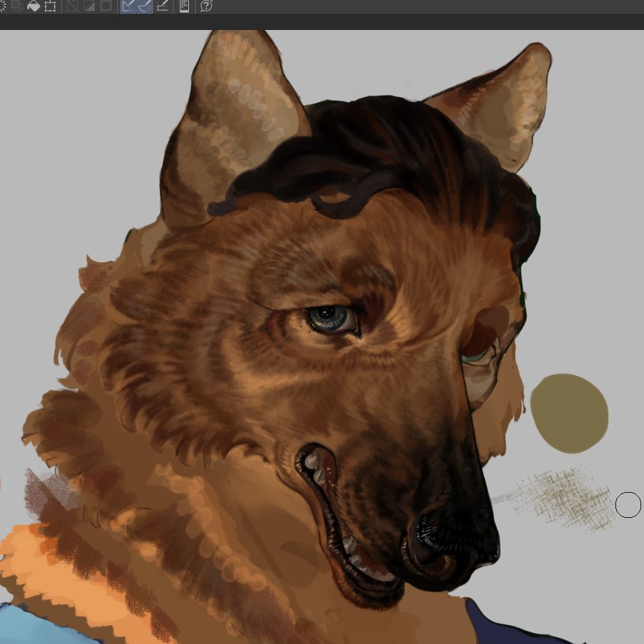644x644 pixels.
Task: Open the smartphone connection icon
Action: click(x=185, y=6)
